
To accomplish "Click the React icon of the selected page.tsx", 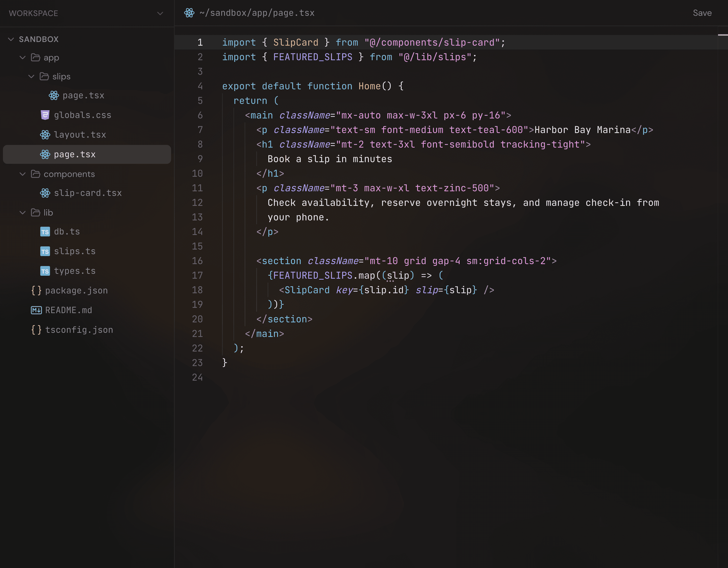I will (45, 154).
